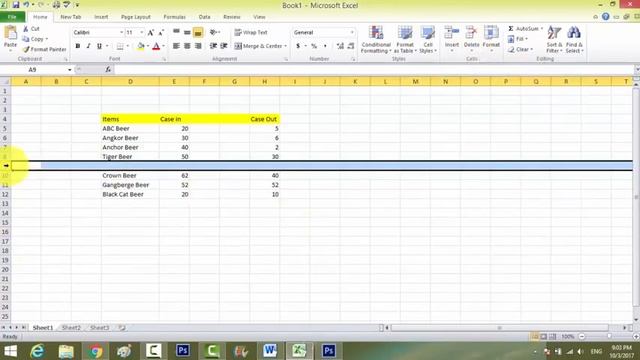Expand the AutoSum dropdown arrow

point(542,29)
